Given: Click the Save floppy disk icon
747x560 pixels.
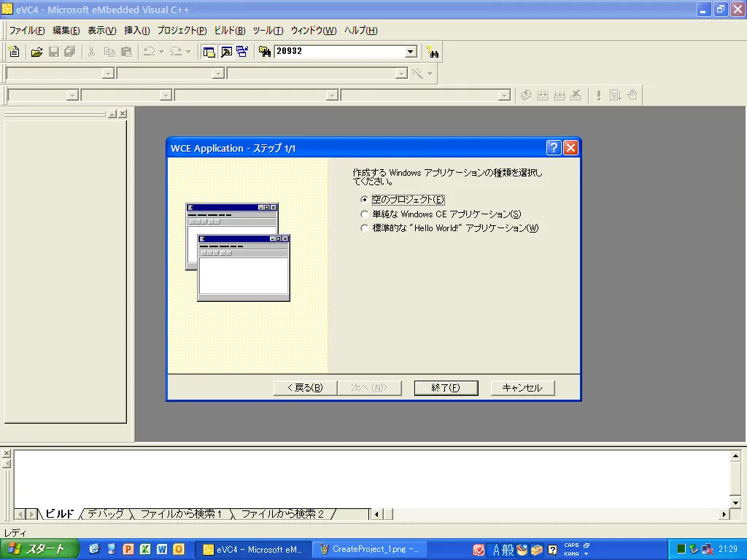Looking at the screenshot, I should (54, 52).
